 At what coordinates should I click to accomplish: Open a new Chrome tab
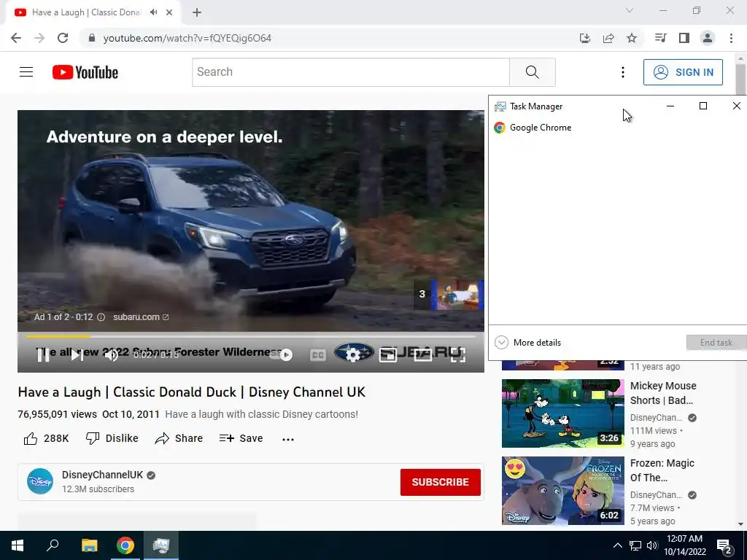click(x=197, y=12)
